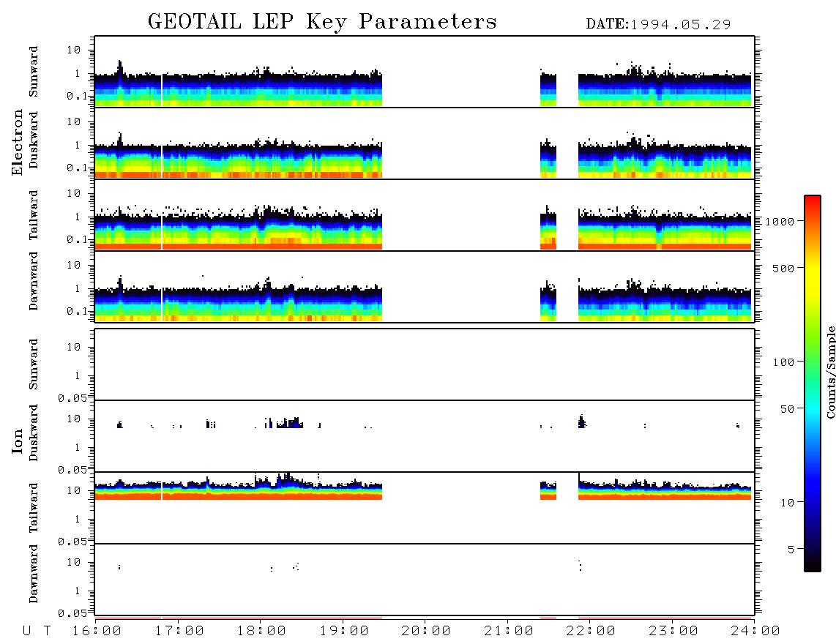836x644 pixels.
Task: Select the DATE:1994.05.29 label
Action: [658, 24]
